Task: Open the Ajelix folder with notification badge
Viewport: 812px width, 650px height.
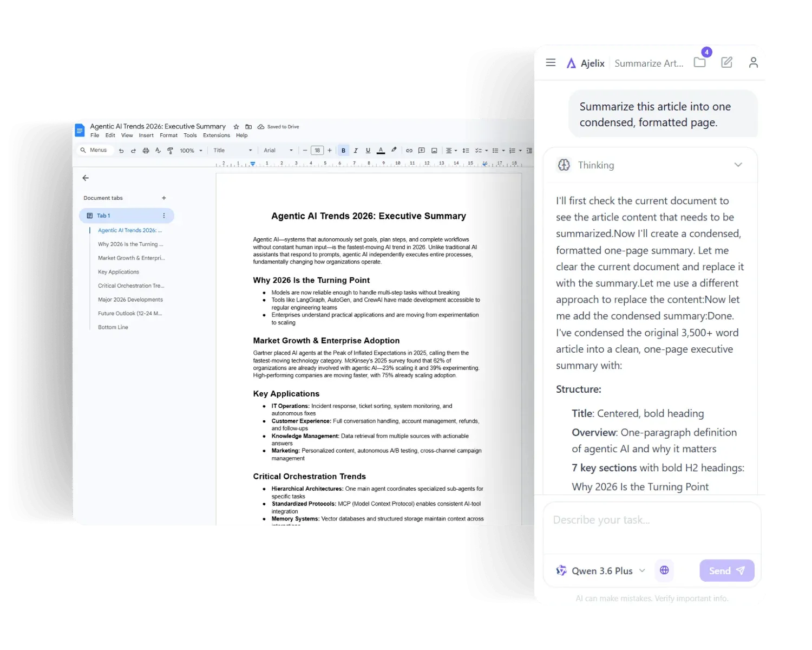Action: click(699, 62)
